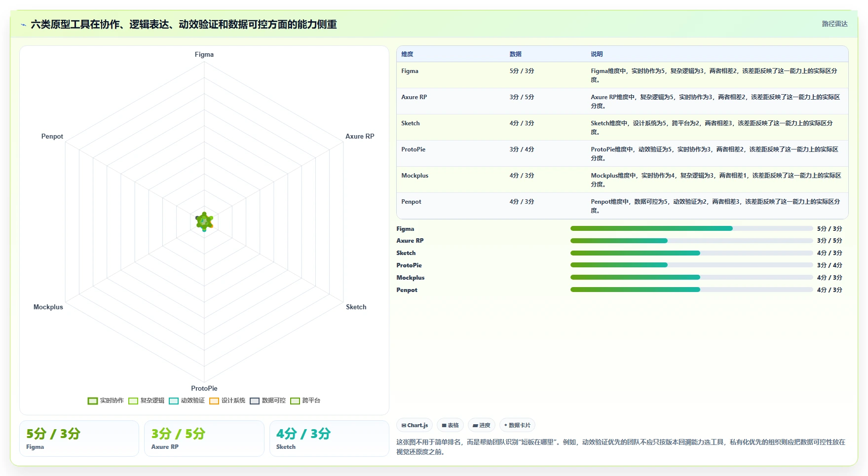Viewport: 868px width, 476px height.
Task: Click the ProtoPie axis label on radar
Action: tap(204, 388)
